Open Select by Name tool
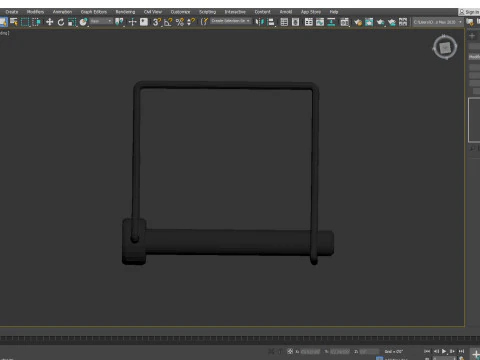 point(14,22)
